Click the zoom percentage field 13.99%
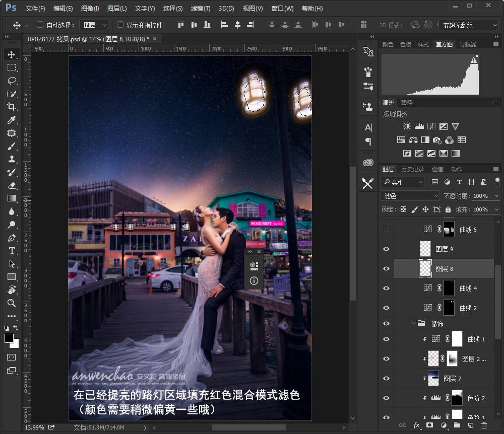This screenshot has height=434, width=504. (34, 427)
